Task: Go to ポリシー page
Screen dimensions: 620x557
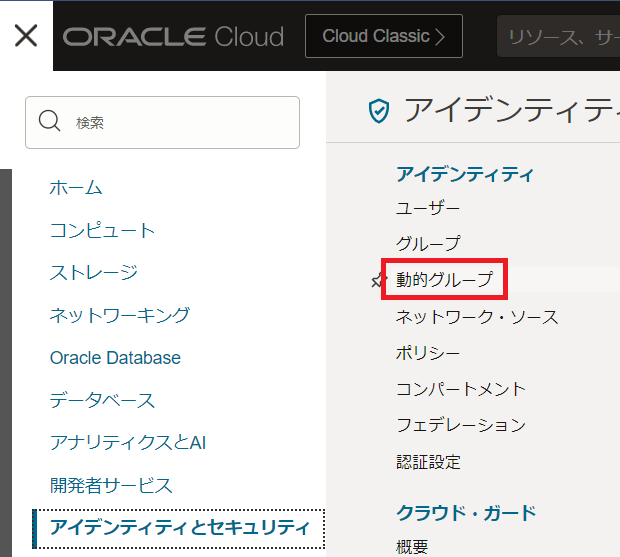Action: tap(428, 353)
